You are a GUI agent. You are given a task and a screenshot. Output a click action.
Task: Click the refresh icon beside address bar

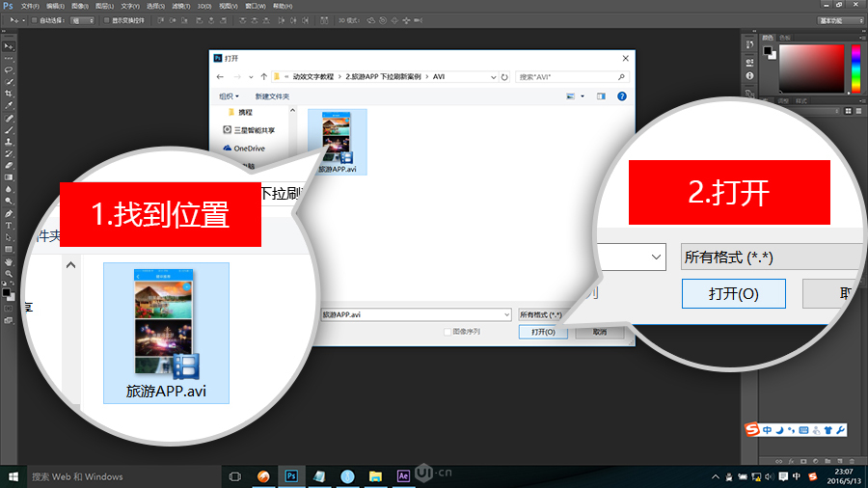(504, 76)
